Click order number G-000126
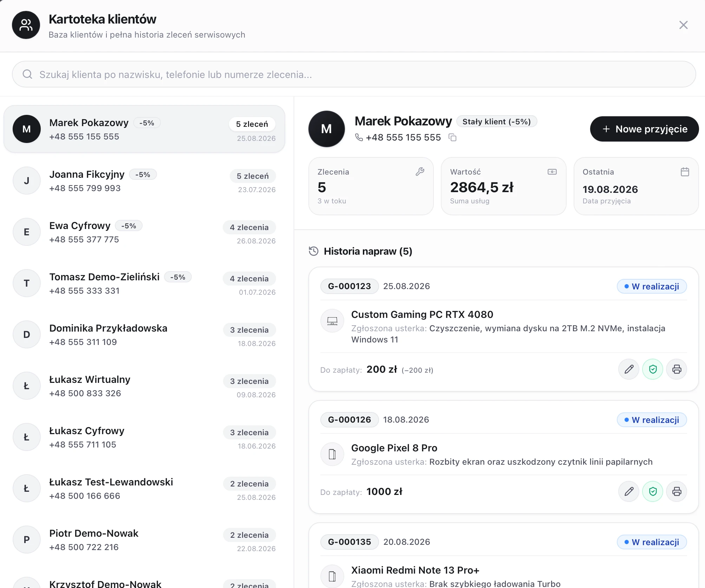 [349, 419]
